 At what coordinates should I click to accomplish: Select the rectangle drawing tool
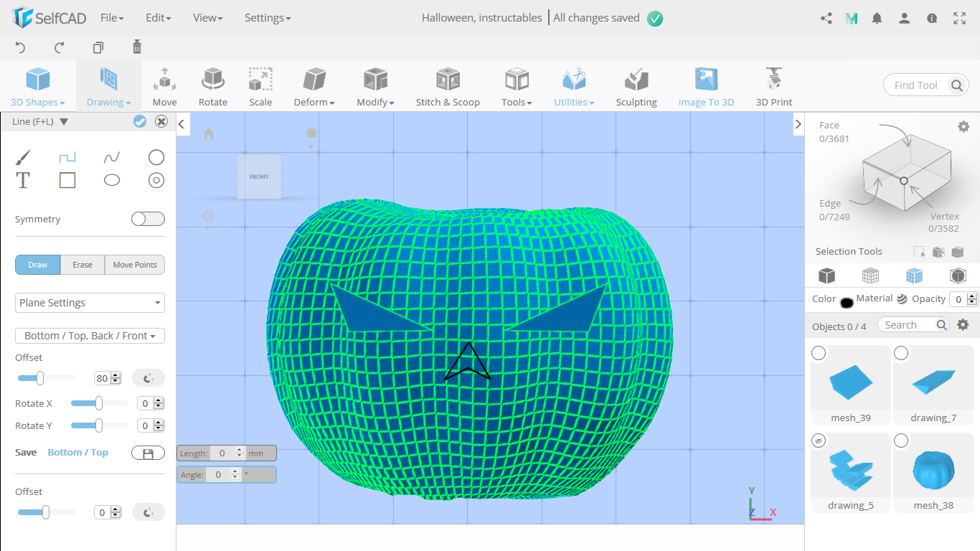point(67,180)
